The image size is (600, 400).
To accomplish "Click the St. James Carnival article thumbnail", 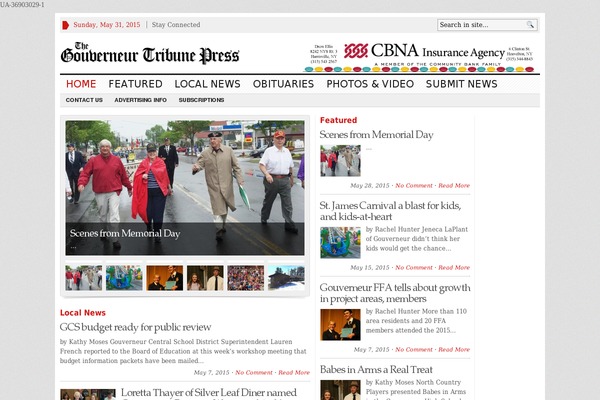I will [x=341, y=243].
